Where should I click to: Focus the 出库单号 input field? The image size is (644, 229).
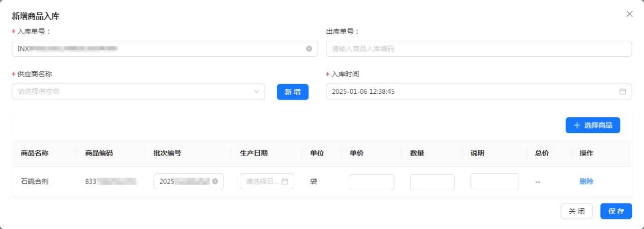pos(479,49)
